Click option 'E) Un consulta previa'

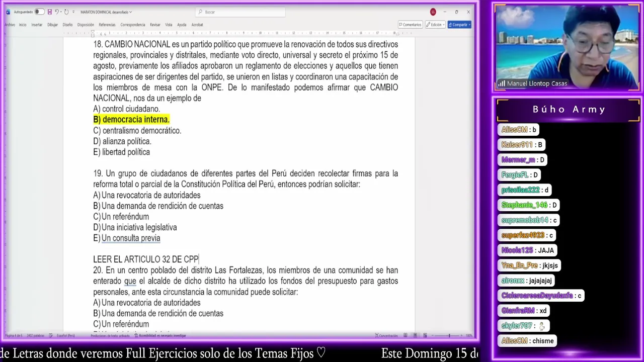(127, 238)
